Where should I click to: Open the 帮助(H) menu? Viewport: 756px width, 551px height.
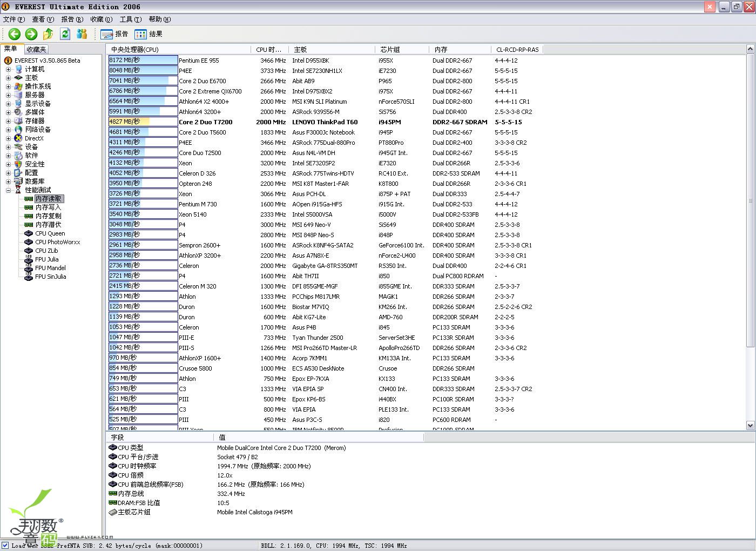click(x=160, y=19)
